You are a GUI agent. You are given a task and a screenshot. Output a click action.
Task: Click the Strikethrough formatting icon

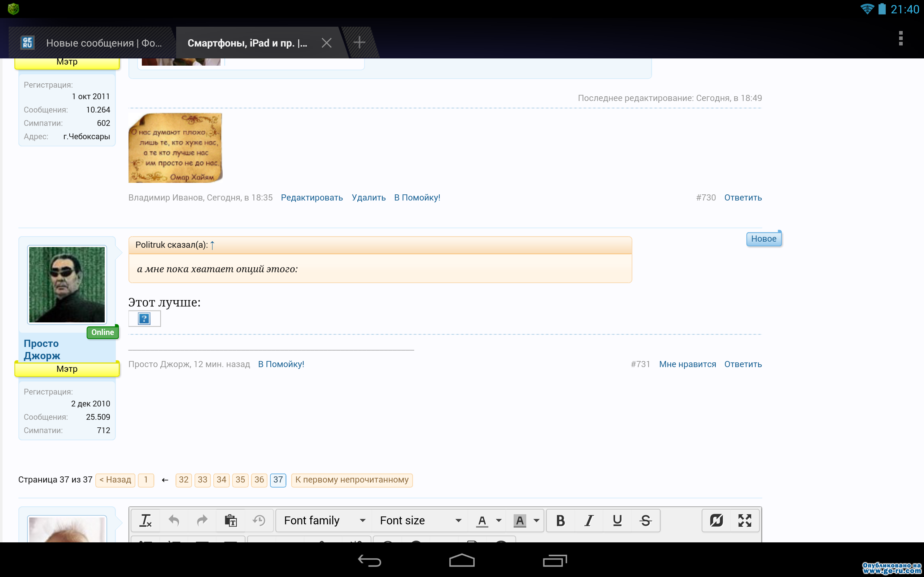click(x=644, y=520)
